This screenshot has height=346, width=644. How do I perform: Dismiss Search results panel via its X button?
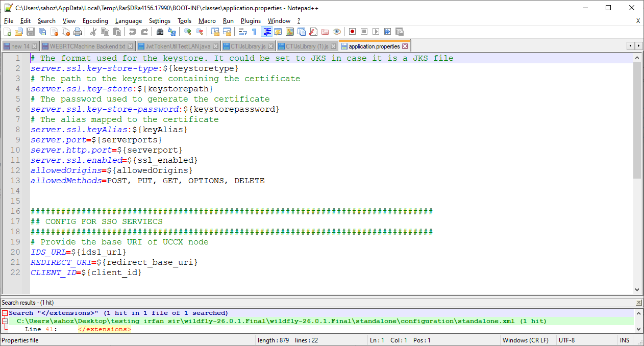[x=638, y=302]
